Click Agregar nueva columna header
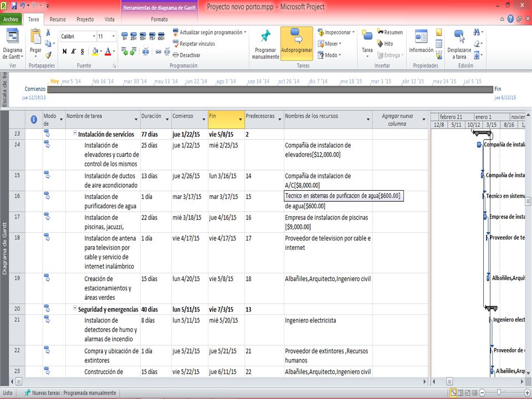This screenshot has height=399, width=532. click(x=397, y=120)
